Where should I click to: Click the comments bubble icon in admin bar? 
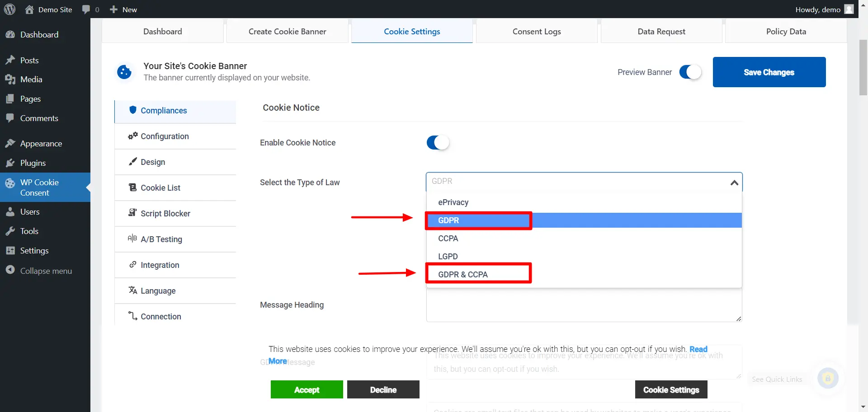[x=87, y=9]
